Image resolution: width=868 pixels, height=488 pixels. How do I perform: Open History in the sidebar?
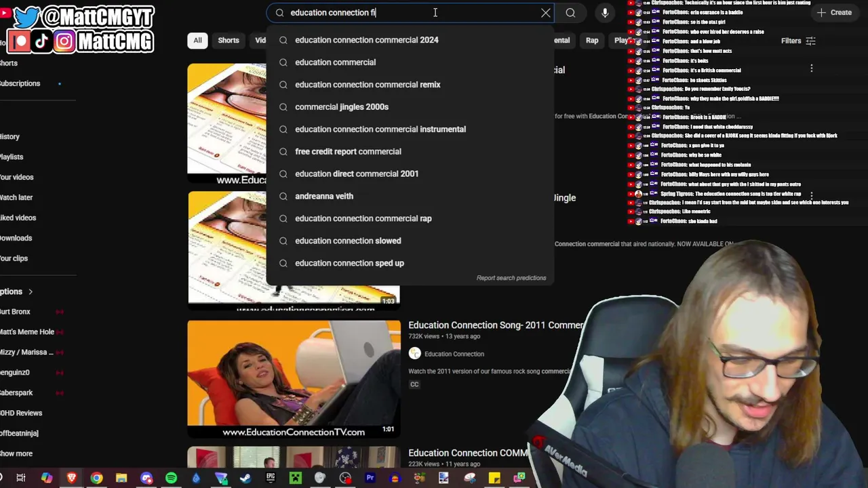9,137
